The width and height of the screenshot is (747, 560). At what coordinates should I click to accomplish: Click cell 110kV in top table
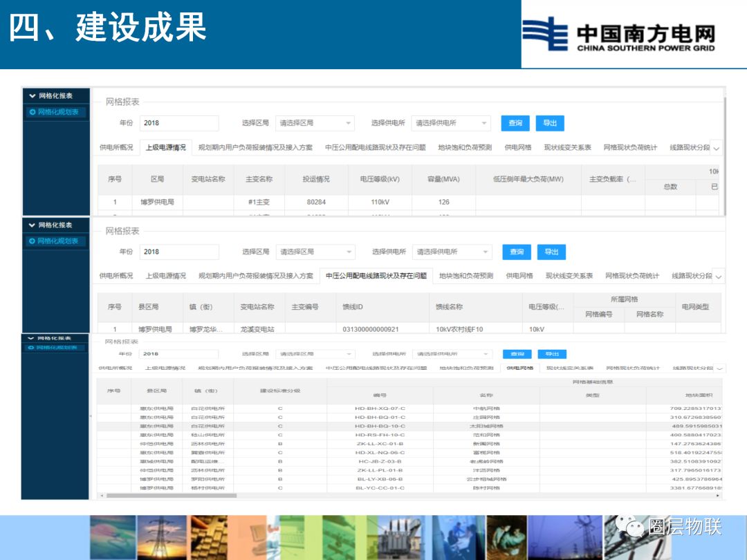(x=380, y=202)
